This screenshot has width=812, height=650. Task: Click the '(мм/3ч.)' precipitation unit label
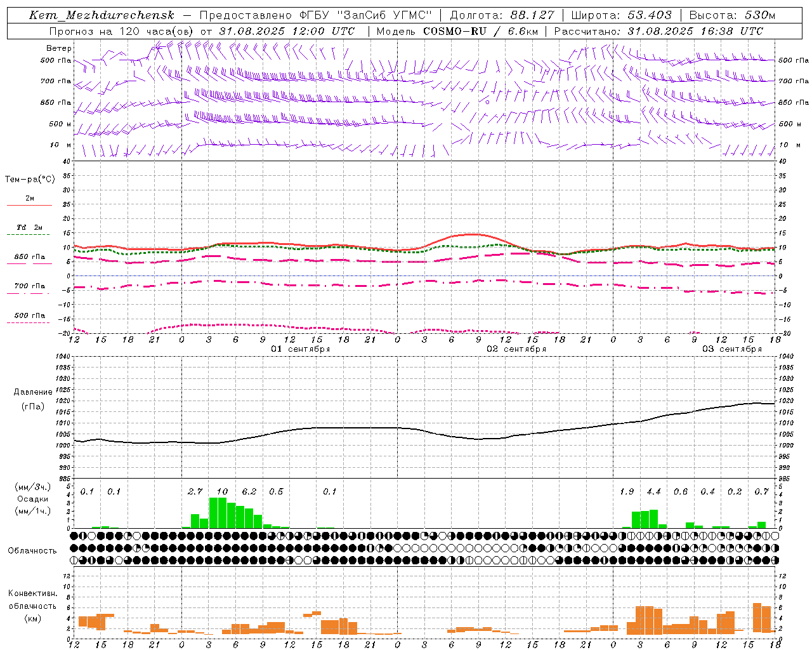click(x=33, y=487)
